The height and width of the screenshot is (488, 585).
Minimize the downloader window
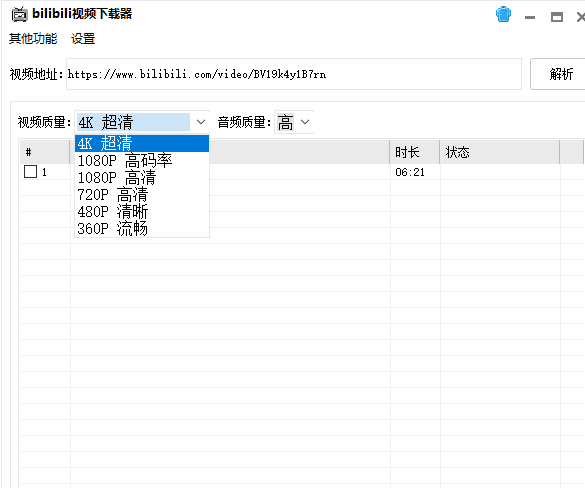pos(530,17)
